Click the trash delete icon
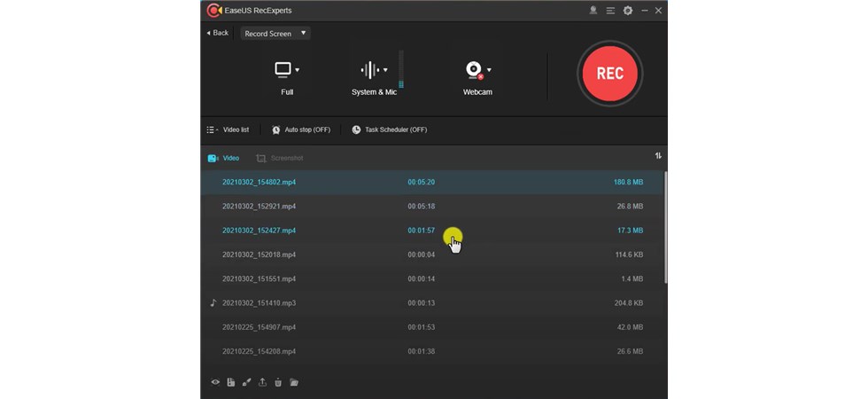 click(278, 382)
